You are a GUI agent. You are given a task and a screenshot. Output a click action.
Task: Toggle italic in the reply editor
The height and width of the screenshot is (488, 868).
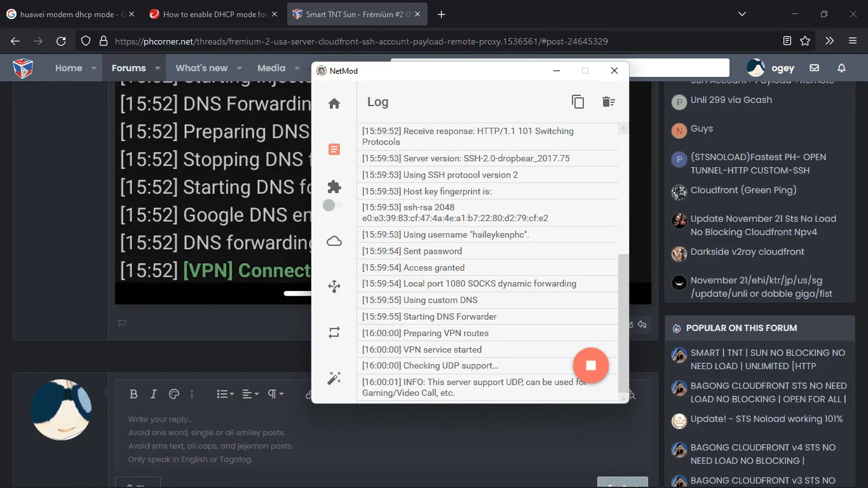pyautogui.click(x=153, y=394)
